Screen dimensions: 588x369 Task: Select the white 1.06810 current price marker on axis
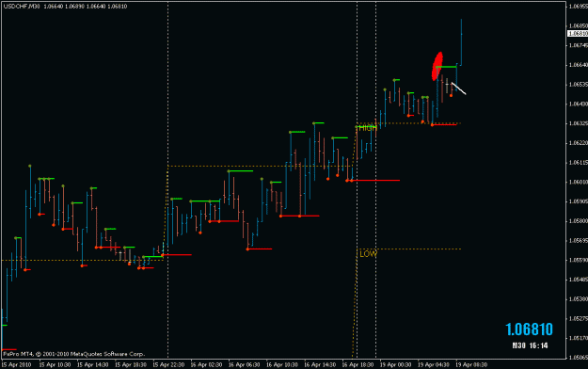click(x=578, y=33)
